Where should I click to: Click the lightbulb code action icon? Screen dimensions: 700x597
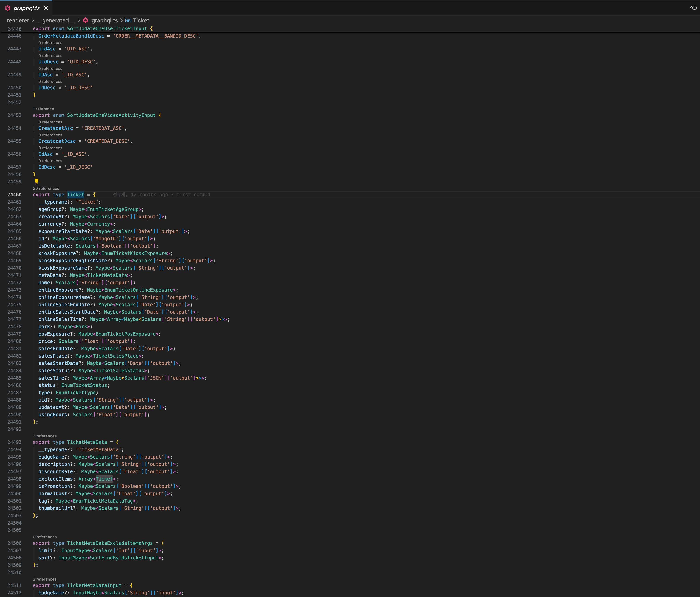pos(36,181)
